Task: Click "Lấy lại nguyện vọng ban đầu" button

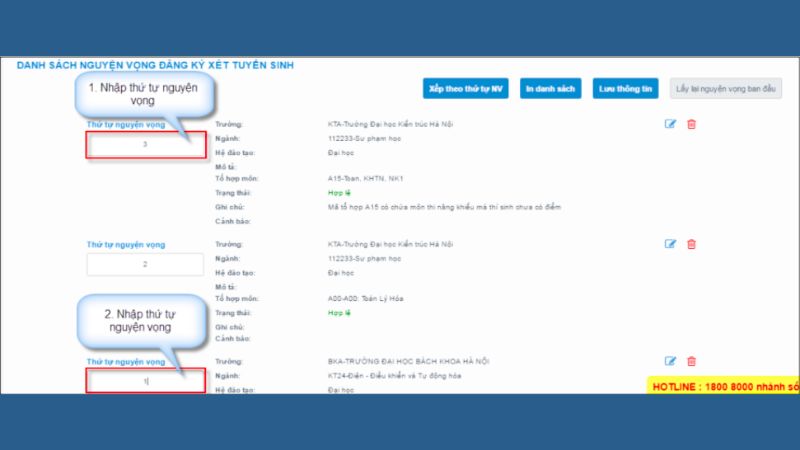Action: [x=726, y=89]
